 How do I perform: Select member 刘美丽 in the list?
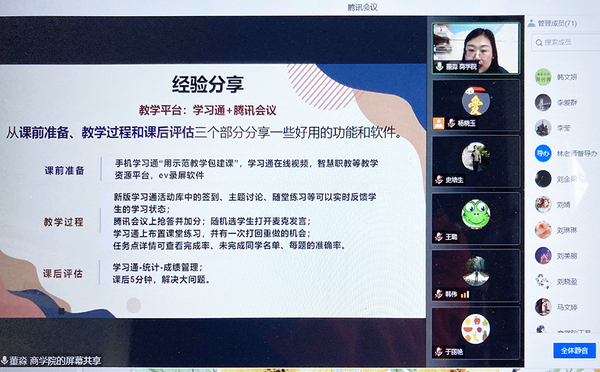pyautogui.click(x=566, y=256)
